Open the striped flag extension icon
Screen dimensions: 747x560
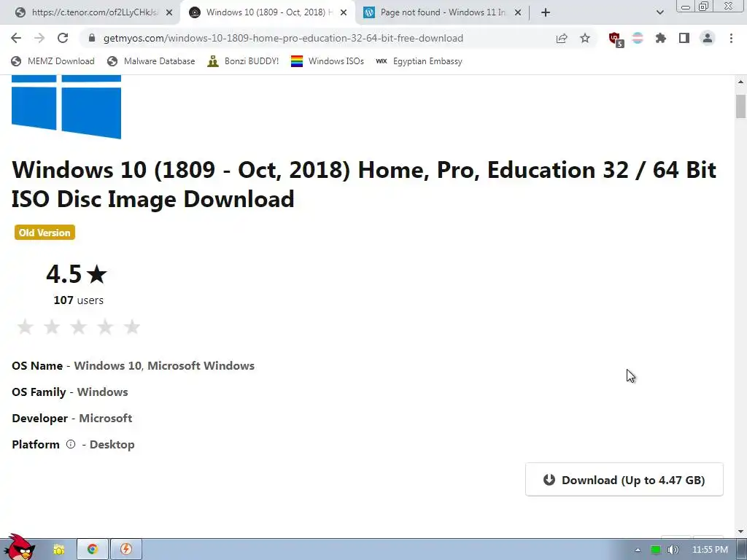coord(638,38)
